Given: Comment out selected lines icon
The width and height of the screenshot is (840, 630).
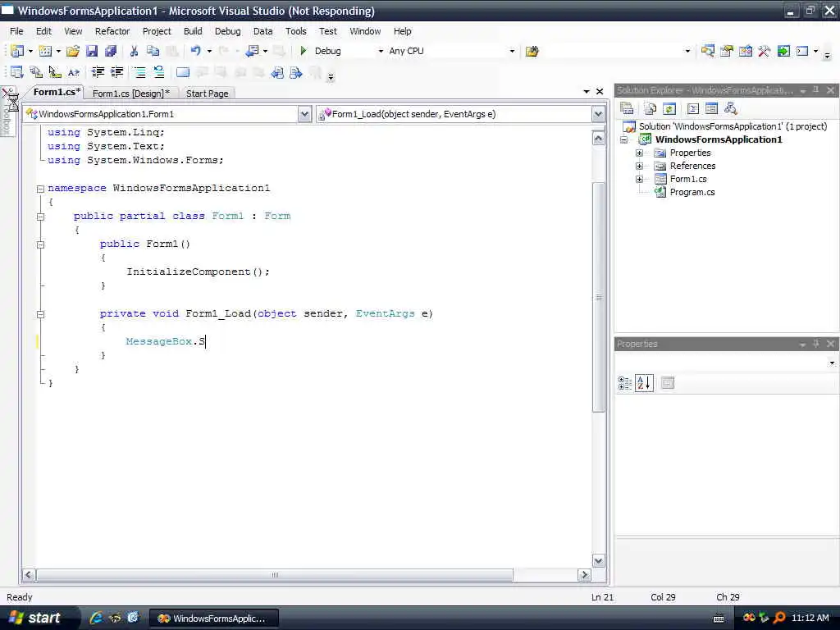Looking at the screenshot, I should [139, 72].
